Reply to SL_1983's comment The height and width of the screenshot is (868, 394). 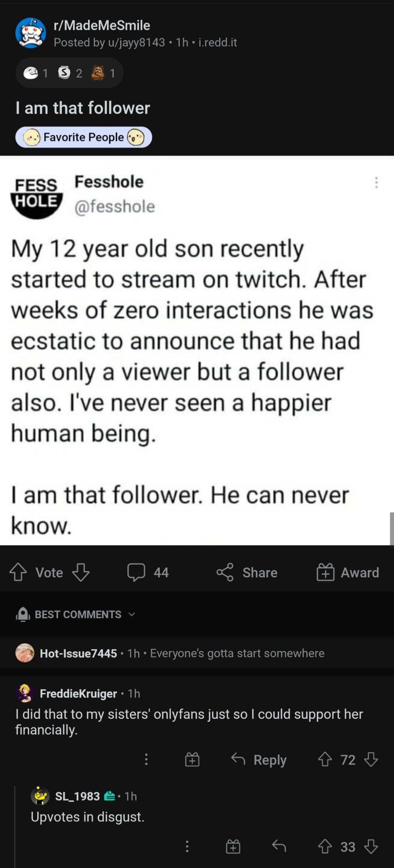coord(279,846)
